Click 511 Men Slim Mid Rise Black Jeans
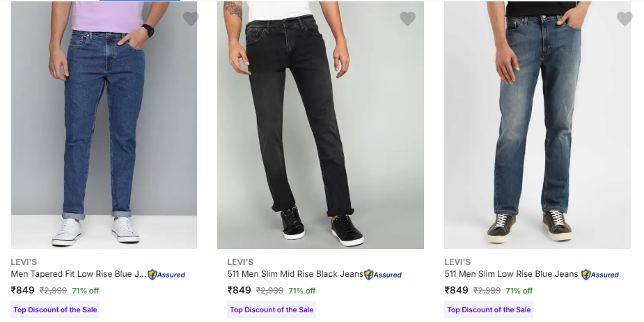644x322 pixels. (295, 274)
